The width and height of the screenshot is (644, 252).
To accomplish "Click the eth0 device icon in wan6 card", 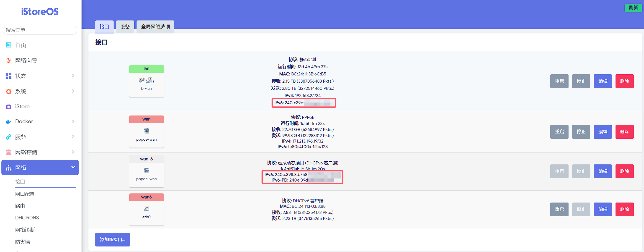I will [146, 208].
